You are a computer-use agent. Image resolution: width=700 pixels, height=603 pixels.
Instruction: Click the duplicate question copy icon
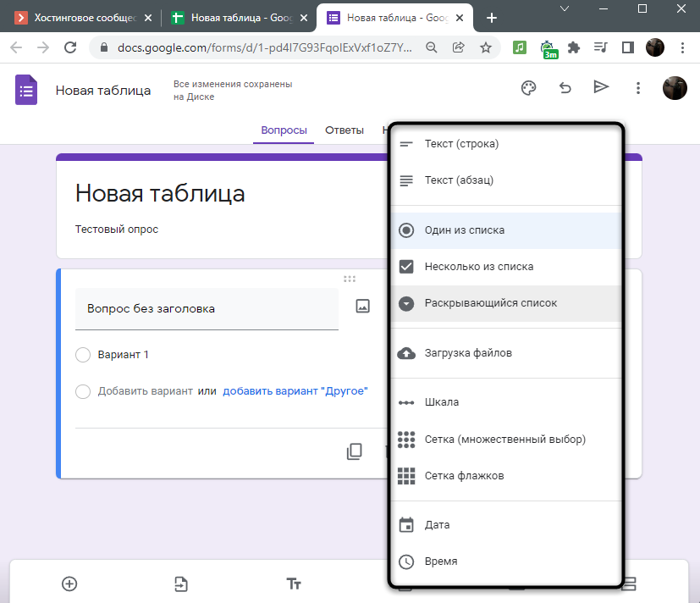point(355,451)
